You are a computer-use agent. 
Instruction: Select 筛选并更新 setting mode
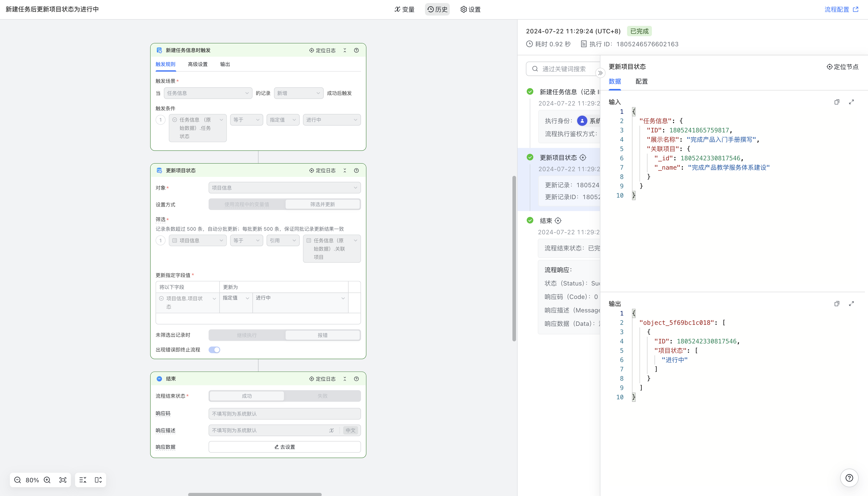pyautogui.click(x=322, y=204)
